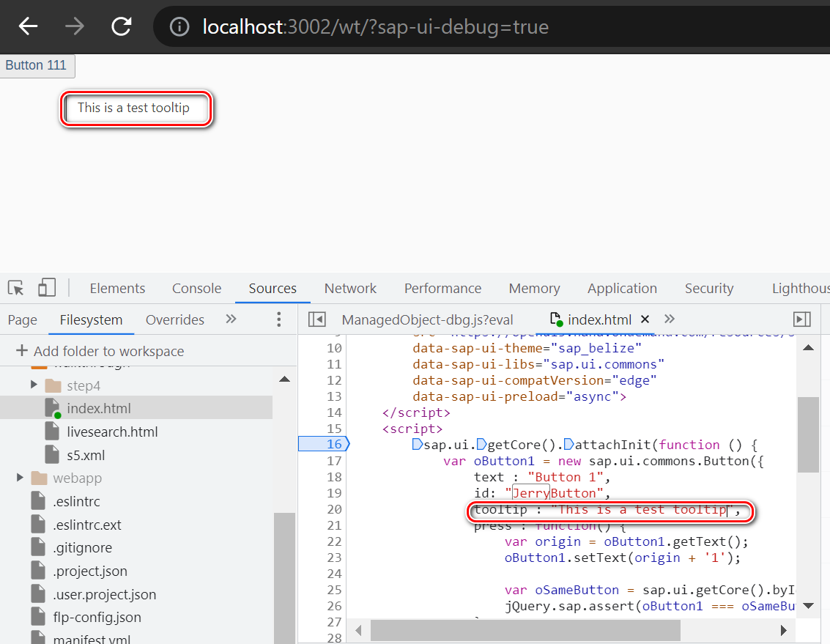Click the file tree scroll-up arrow
This screenshot has height=644, width=830.
[x=284, y=379]
